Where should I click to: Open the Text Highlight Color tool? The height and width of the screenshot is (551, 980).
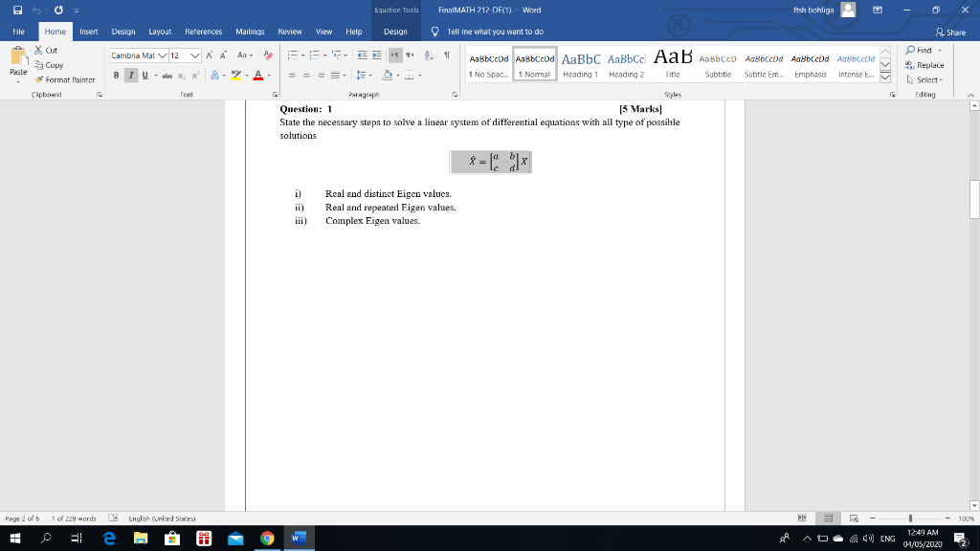(x=237, y=75)
